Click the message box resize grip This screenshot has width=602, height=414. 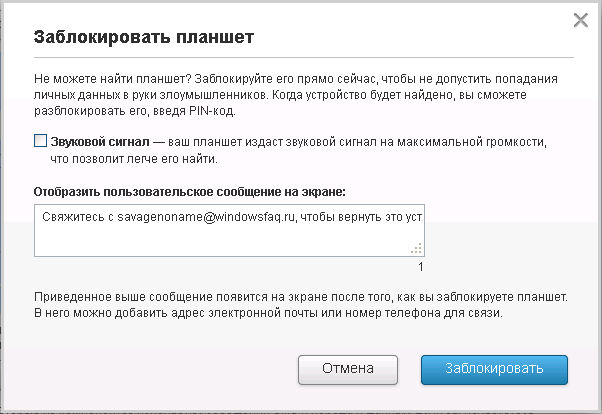pyautogui.click(x=418, y=250)
